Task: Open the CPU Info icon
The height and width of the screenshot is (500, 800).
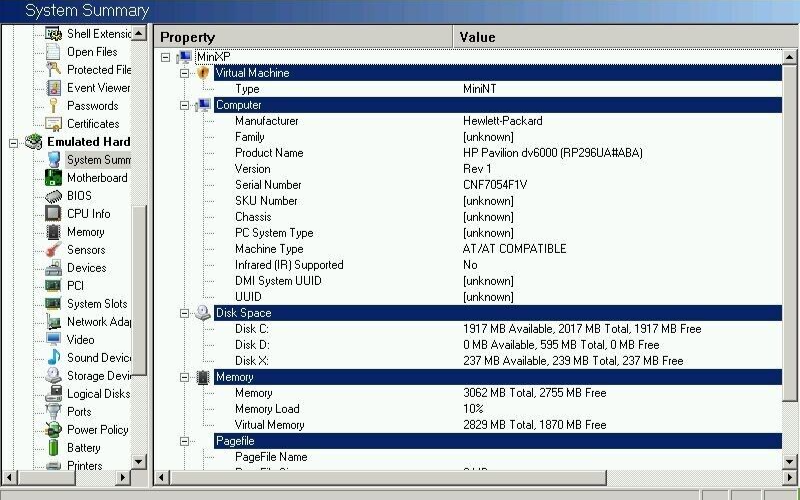Action: pyautogui.click(x=53, y=214)
